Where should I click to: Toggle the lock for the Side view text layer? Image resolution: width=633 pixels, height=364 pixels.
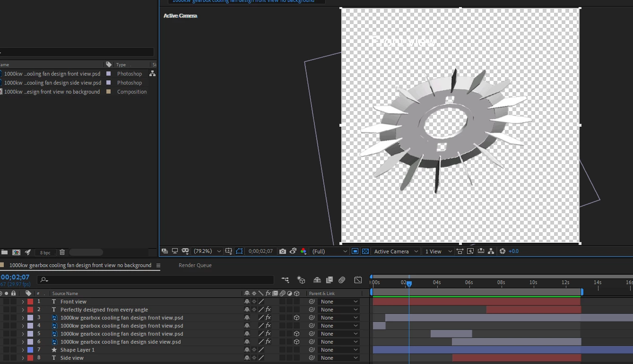[13, 358]
